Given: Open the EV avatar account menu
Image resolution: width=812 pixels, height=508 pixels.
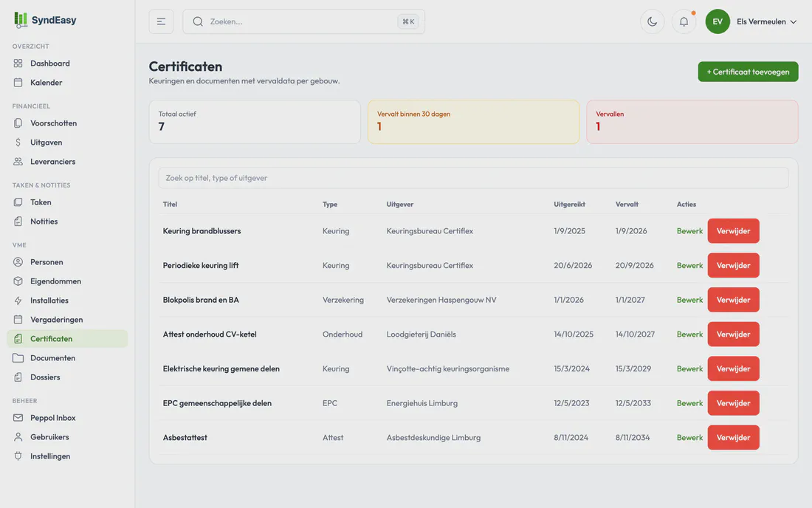Looking at the screenshot, I should tap(718, 21).
